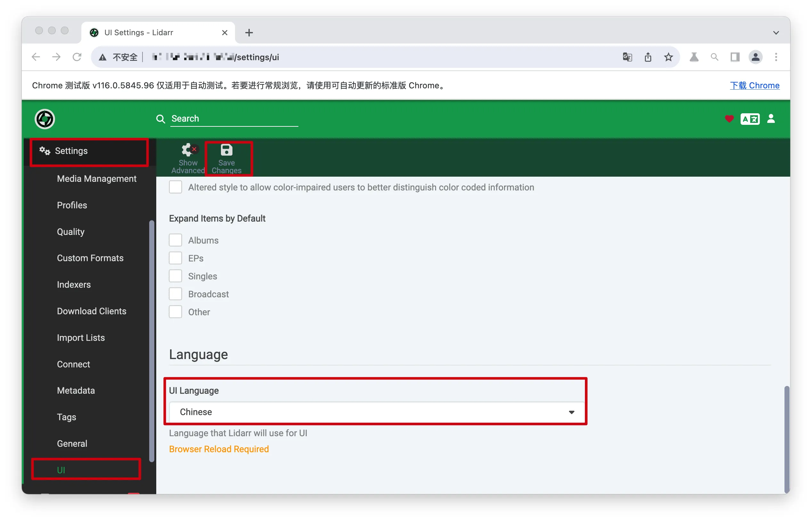812x521 pixels.
Task: Tick the Broadcast checkbox
Action: 175,294
